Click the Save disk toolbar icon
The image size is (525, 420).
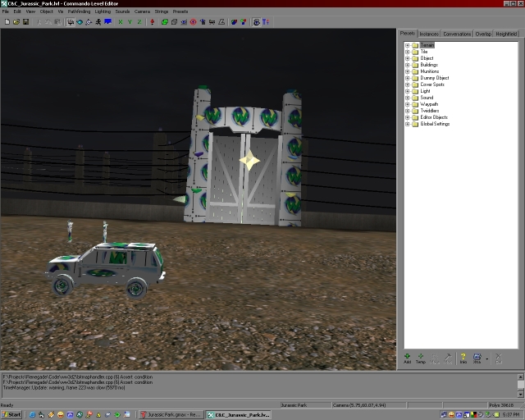[25, 22]
